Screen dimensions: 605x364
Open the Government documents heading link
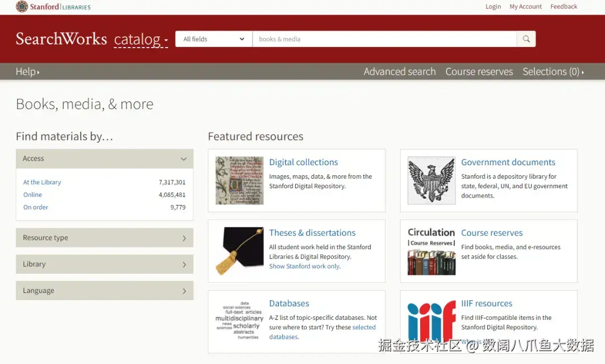pos(508,162)
